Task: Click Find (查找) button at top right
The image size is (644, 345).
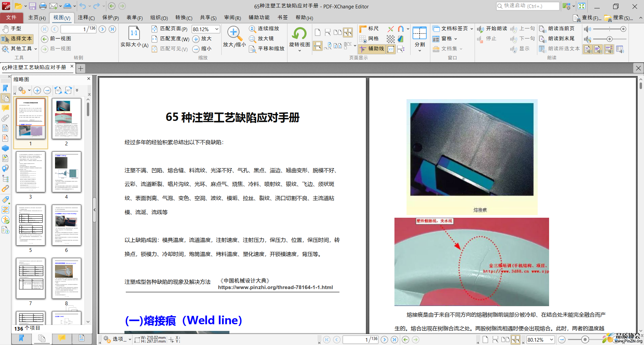Action: pyautogui.click(x=587, y=18)
